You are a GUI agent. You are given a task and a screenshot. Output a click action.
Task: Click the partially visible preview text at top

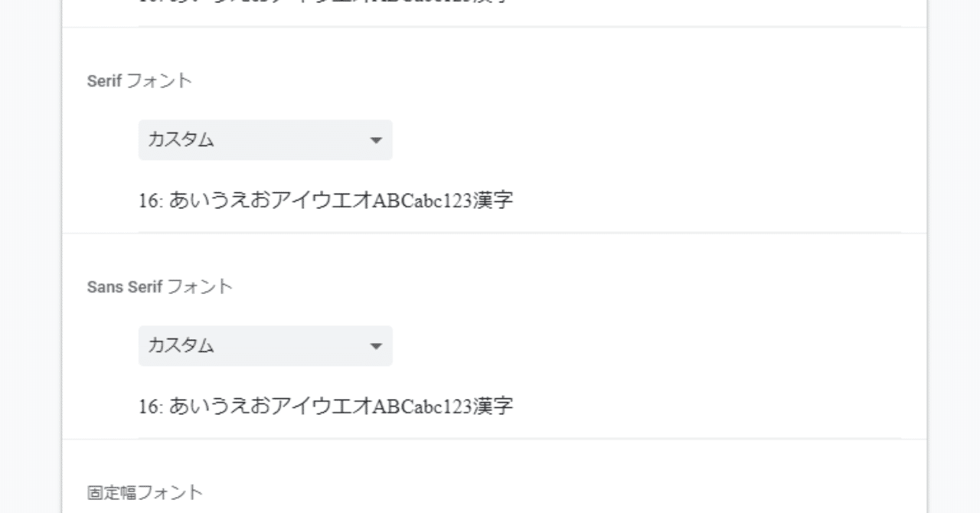(x=325, y=2)
